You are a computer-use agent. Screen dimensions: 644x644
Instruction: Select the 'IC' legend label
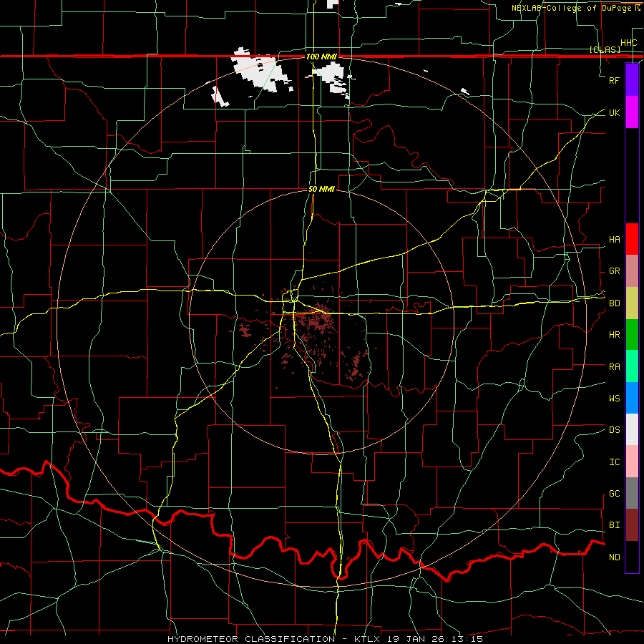614,462
